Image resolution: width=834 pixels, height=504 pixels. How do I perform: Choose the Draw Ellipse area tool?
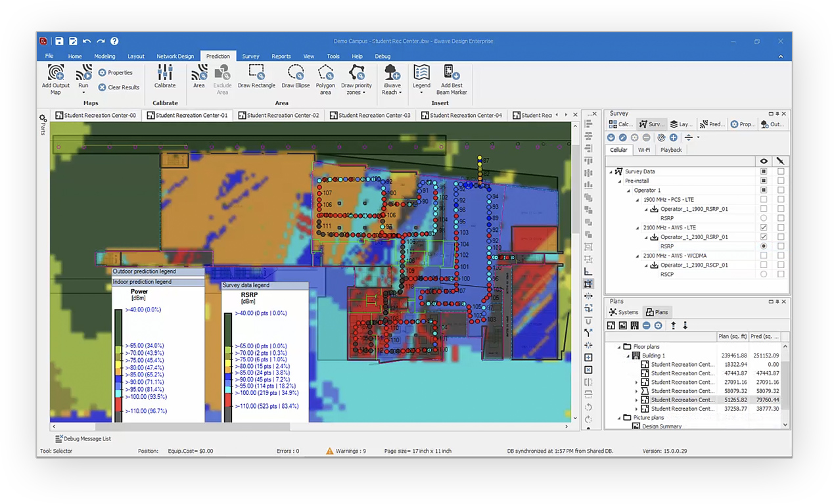[x=296, y=76]
